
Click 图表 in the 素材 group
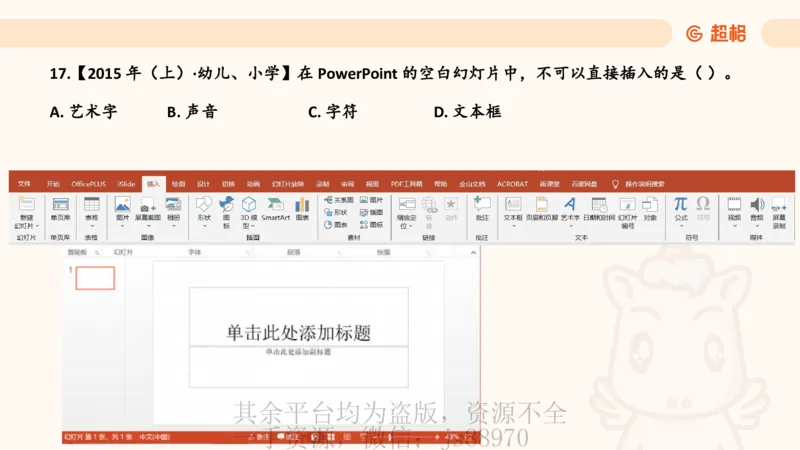coord(336,224)
